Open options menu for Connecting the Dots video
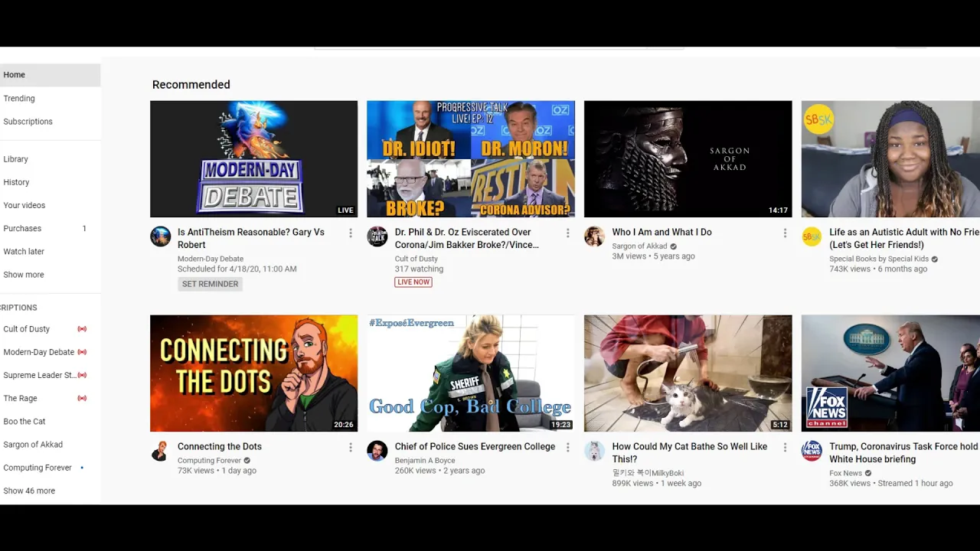980x551 pixels. [x=351, y=447]
